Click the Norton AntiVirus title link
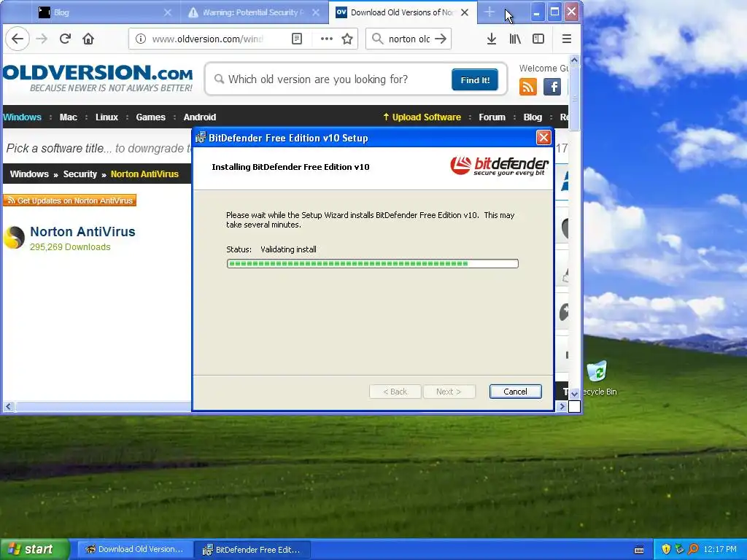The image size is (747, 560). point(82,231)
